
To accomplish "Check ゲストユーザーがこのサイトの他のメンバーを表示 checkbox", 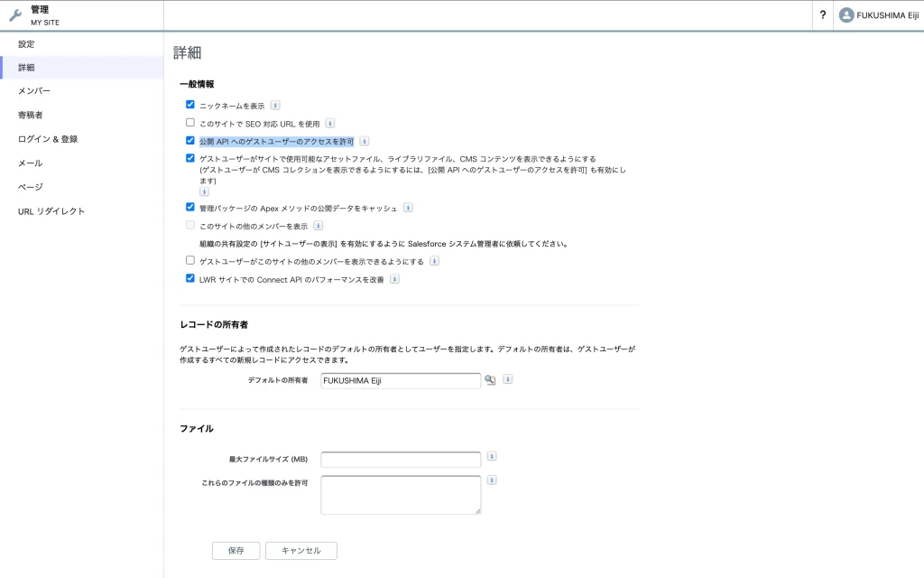I will [190, 261].
